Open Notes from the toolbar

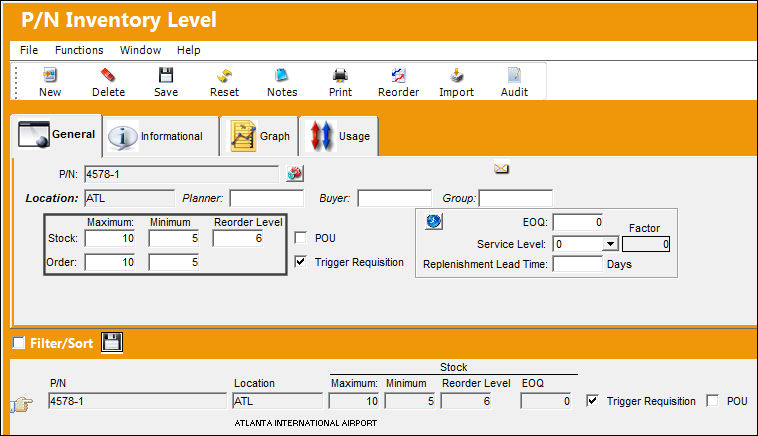click(x=282, y=75)
